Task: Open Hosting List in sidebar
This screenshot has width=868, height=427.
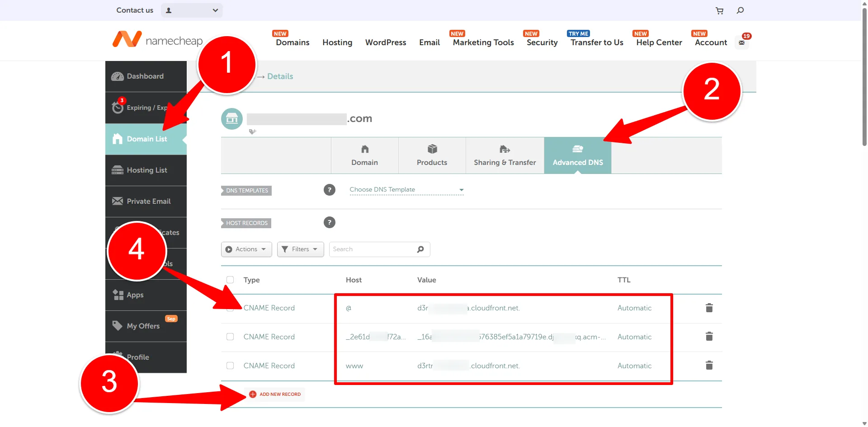Action: pos(146,170)
